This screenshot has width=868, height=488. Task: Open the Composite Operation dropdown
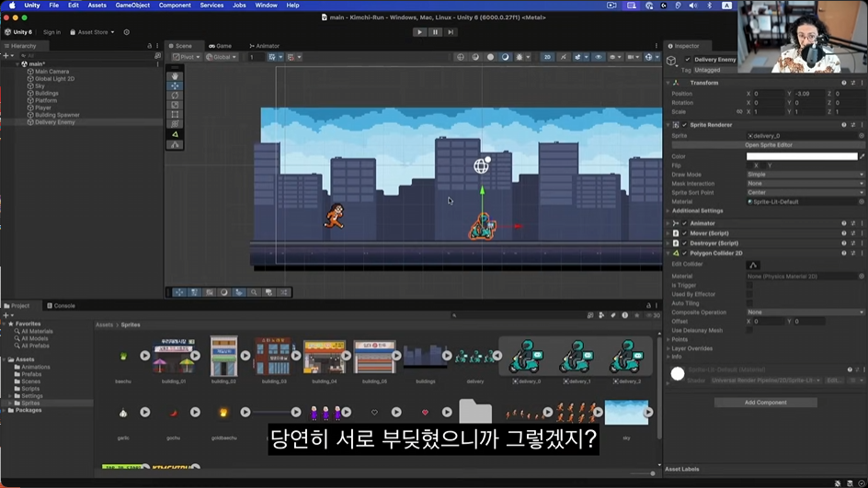(805, 312)
